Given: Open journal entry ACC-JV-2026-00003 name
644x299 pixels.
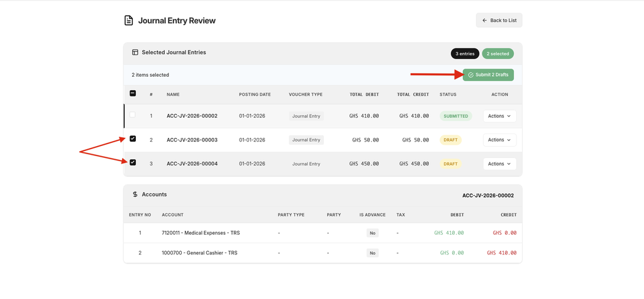Looking at the screenshot, I should [192, 140].
